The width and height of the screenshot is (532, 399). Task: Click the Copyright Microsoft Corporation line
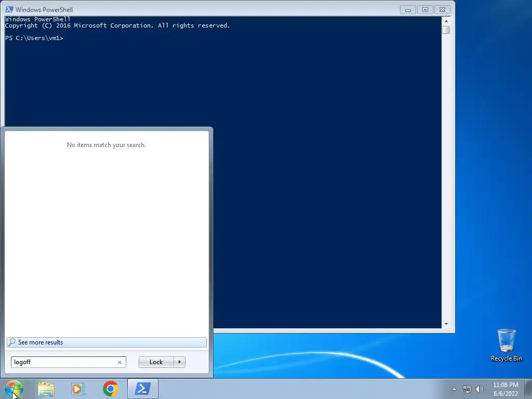tap(117, 25)
